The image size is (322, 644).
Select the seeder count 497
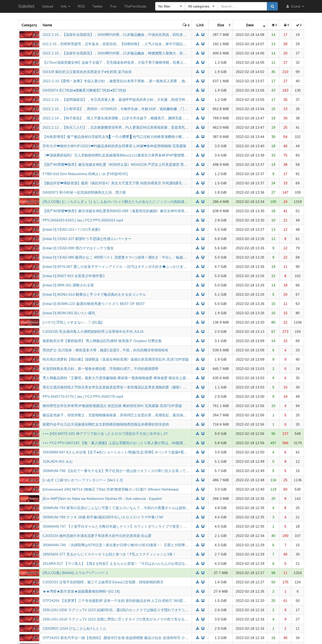click(x=273, y=443)
